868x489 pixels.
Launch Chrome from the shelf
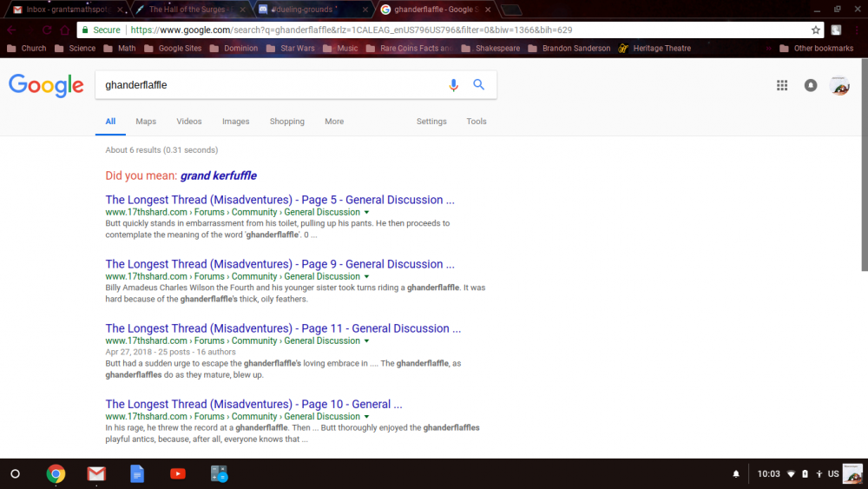tap(56, 474)
